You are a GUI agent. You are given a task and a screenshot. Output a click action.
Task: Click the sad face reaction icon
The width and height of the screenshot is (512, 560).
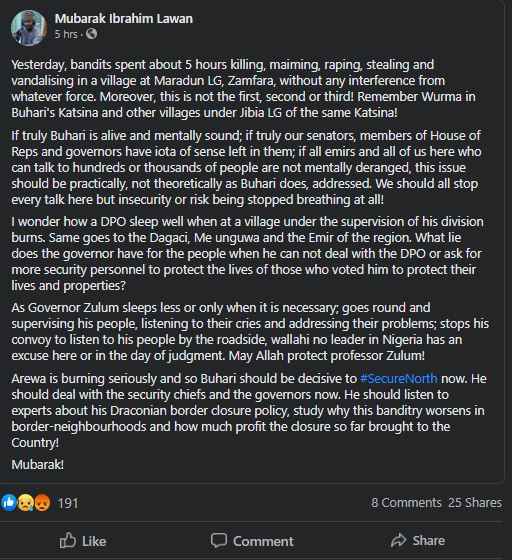(x=25, y=503)
